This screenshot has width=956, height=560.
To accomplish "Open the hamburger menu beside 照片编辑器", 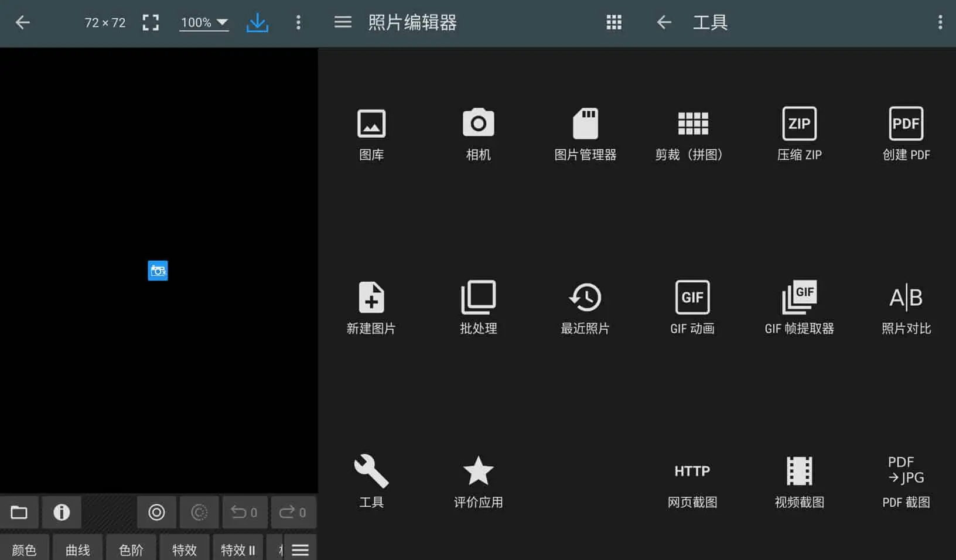I will [343, 22].
